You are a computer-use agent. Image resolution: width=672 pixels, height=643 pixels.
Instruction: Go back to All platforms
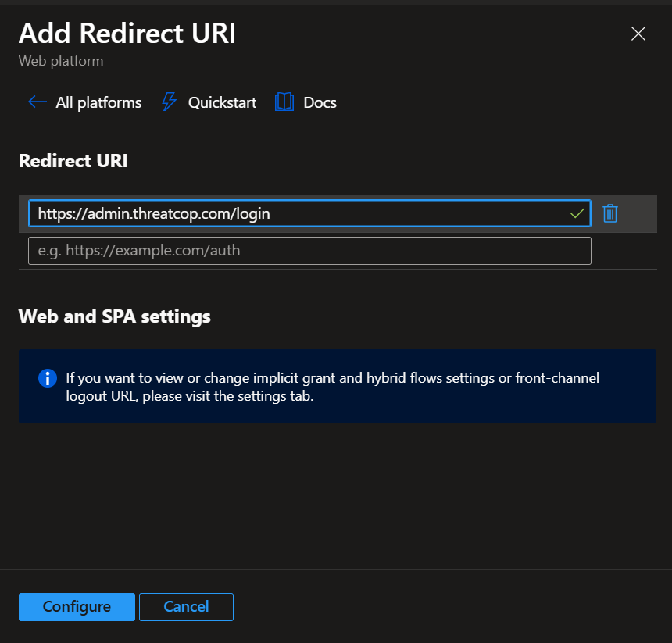tap(98, 102)
